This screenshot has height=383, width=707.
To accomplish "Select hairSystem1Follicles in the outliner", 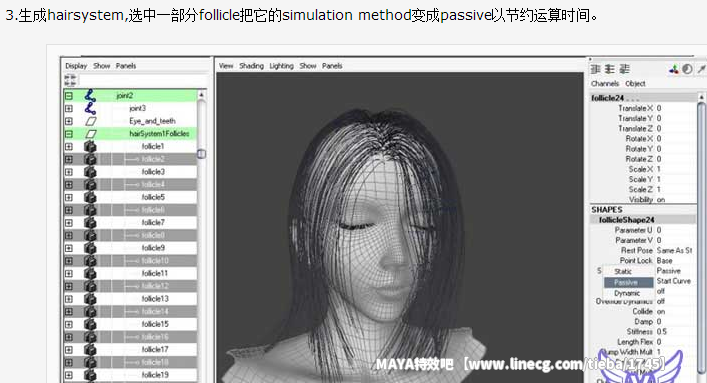I will point(159,134).
